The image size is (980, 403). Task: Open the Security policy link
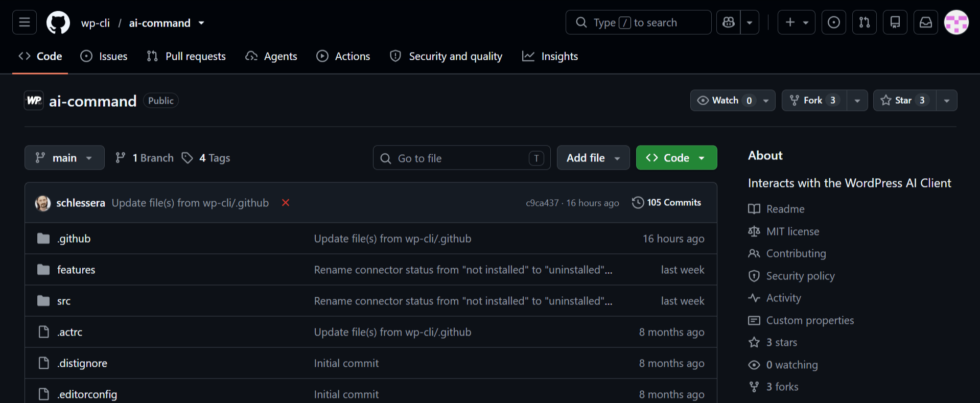tap(791, 276)
